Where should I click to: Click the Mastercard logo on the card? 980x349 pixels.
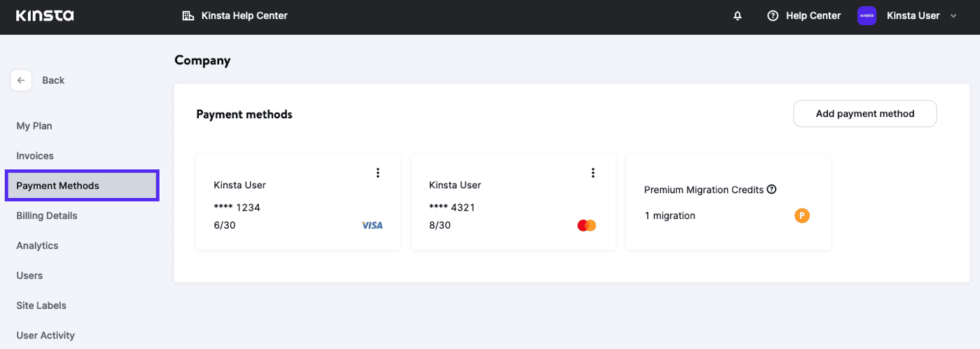click(x=587, y=225)
